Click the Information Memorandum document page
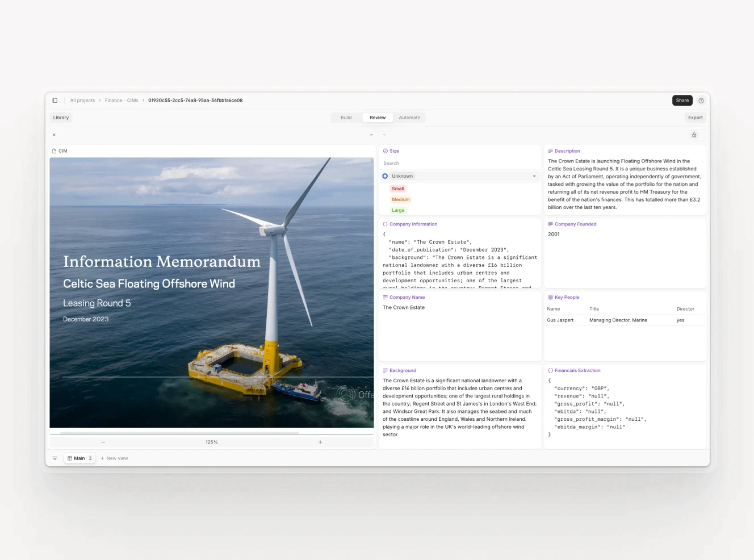The width and height of the screenshot is (754, 560). tap(211, 292)
